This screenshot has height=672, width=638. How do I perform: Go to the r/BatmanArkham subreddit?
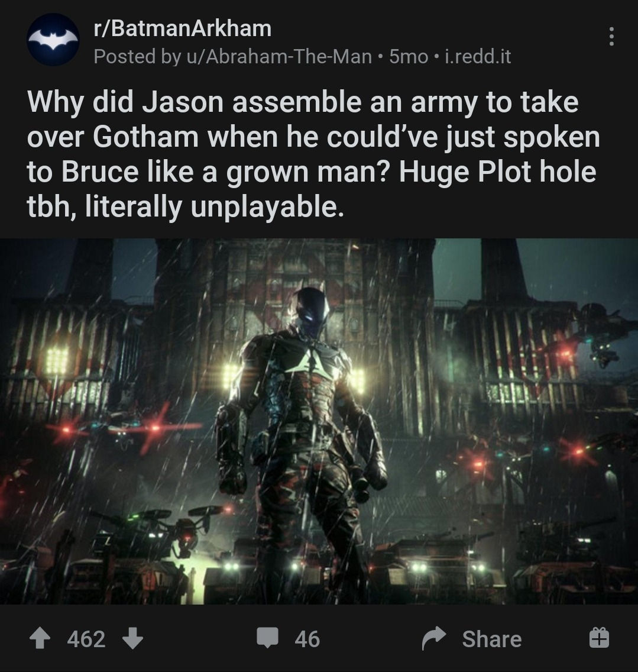click(183, 29)
